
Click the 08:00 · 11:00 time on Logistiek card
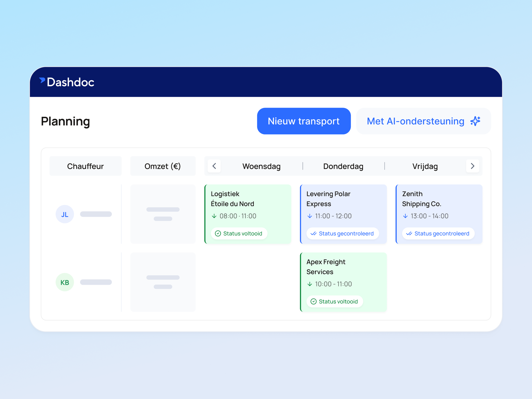238,216
